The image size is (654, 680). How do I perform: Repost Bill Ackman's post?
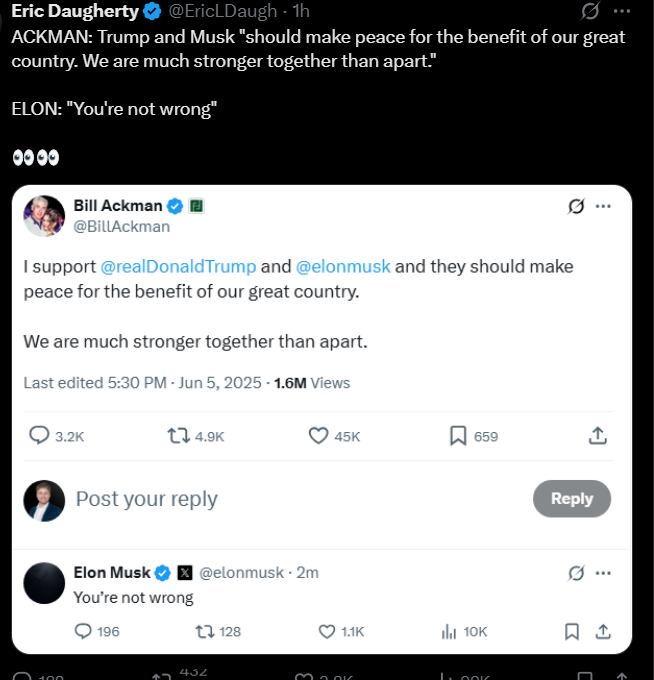[180, 436]
